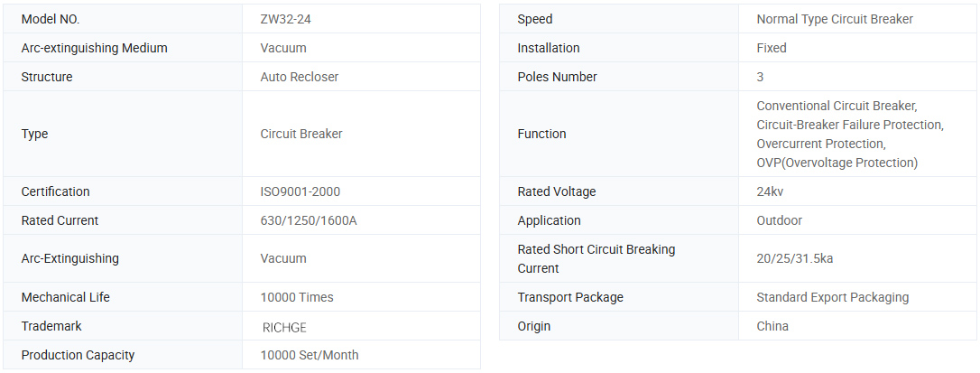Select the "Fixed" installation value
Screen dimensions: 980x373
point(772,48)
